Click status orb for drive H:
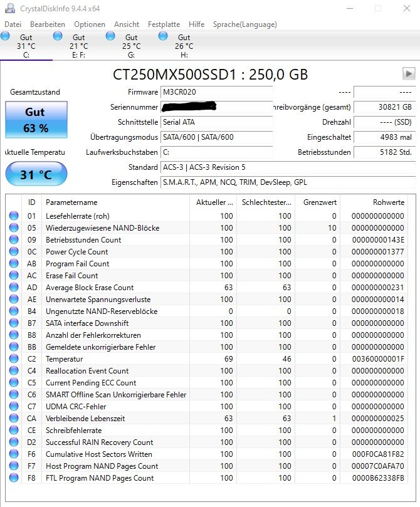420x507 pixels. (163, 36)
